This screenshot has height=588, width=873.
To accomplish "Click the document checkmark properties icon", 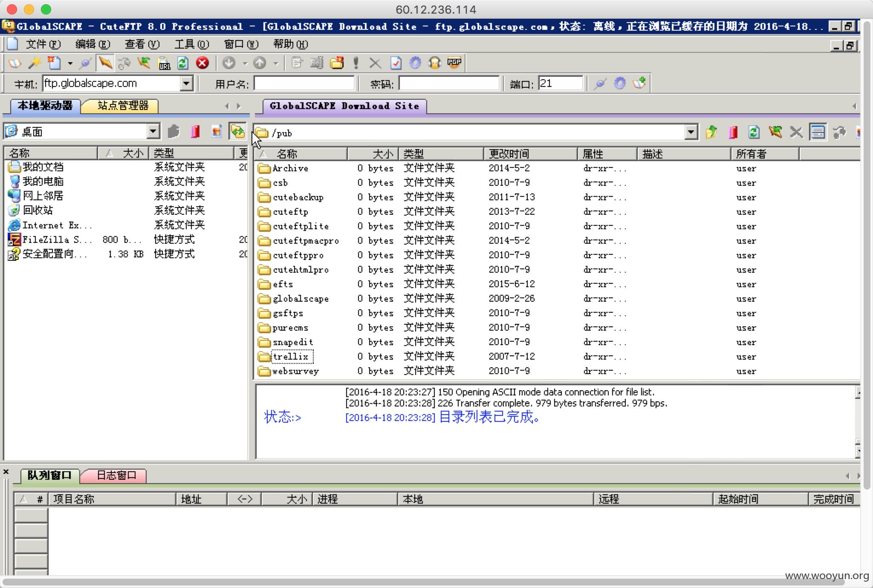I will coord(396,63).
